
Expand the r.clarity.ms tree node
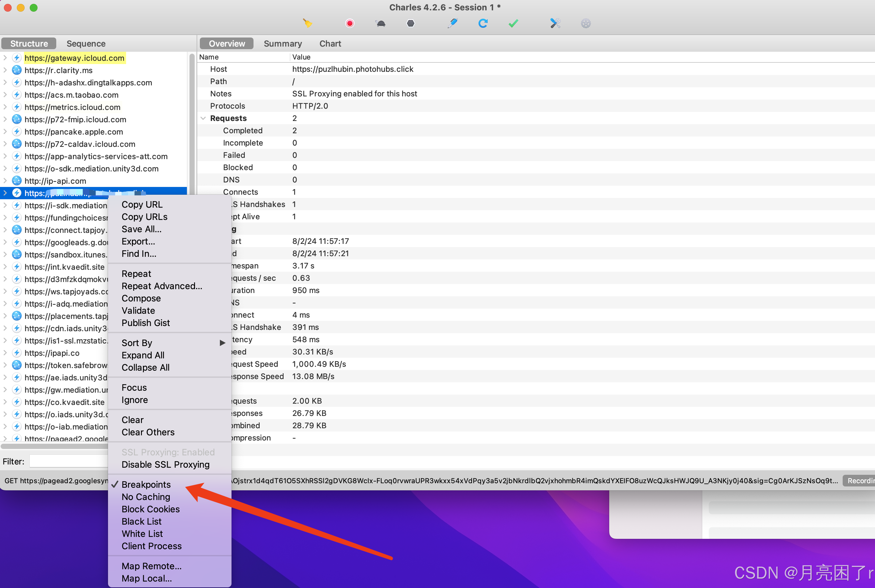[x=5, y=70]
